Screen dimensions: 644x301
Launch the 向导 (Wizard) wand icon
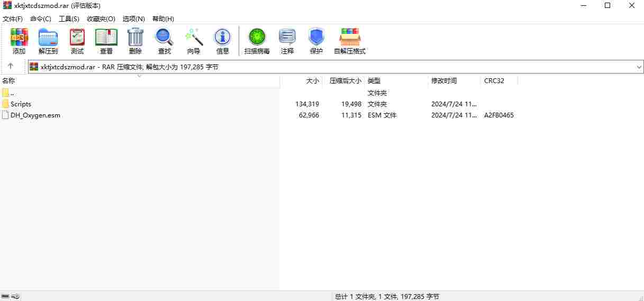point(194,41)
